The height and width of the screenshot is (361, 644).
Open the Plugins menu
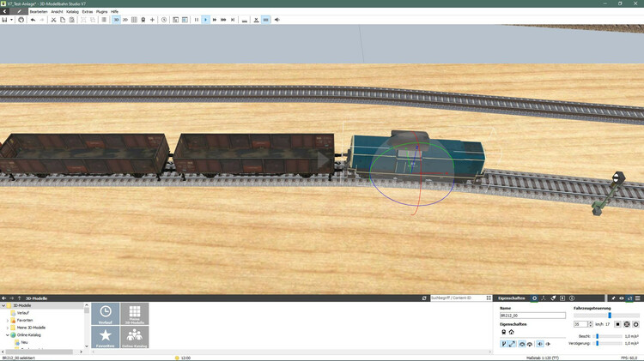click(101, 11)
